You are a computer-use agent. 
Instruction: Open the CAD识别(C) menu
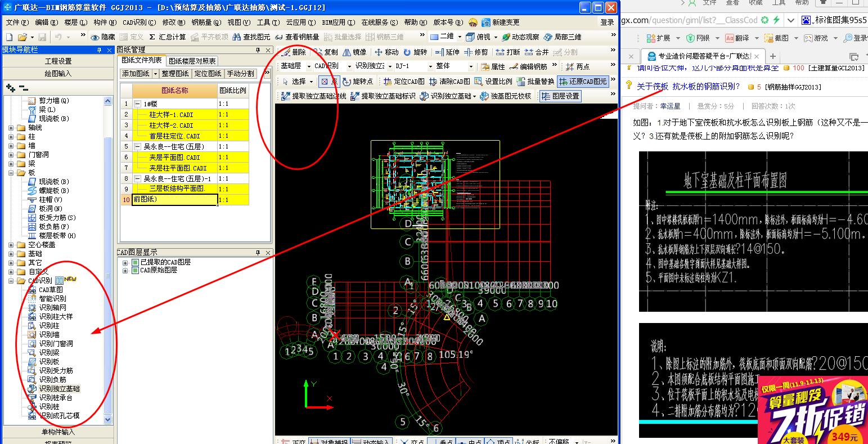(x=139, y=23)
